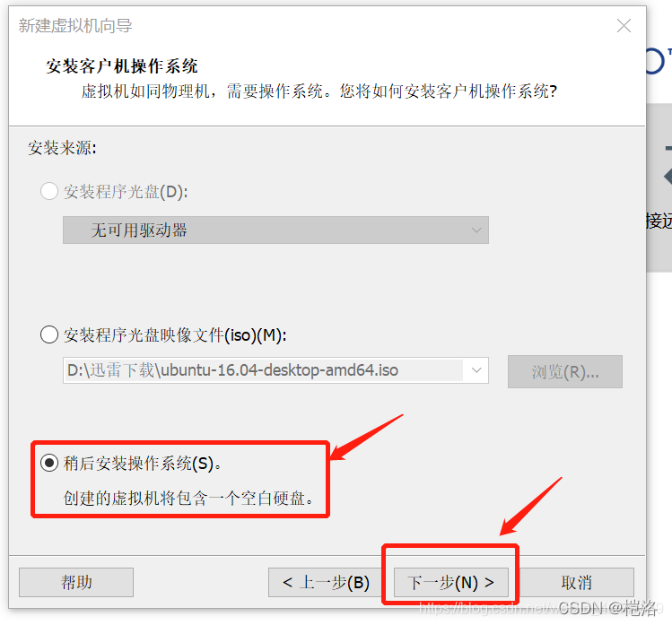
Task: Expand the ISO path dropdown arrow
Action: click(x=476, y=370)
